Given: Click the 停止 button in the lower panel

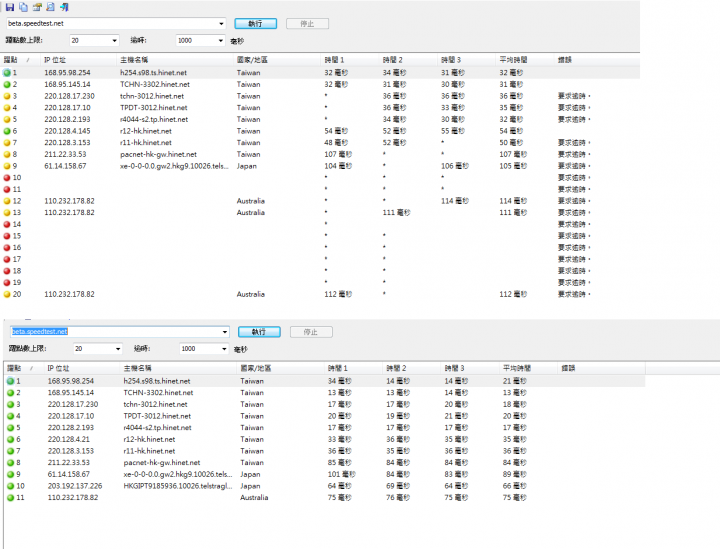Looking at the screenshot, I should point(311,332).
